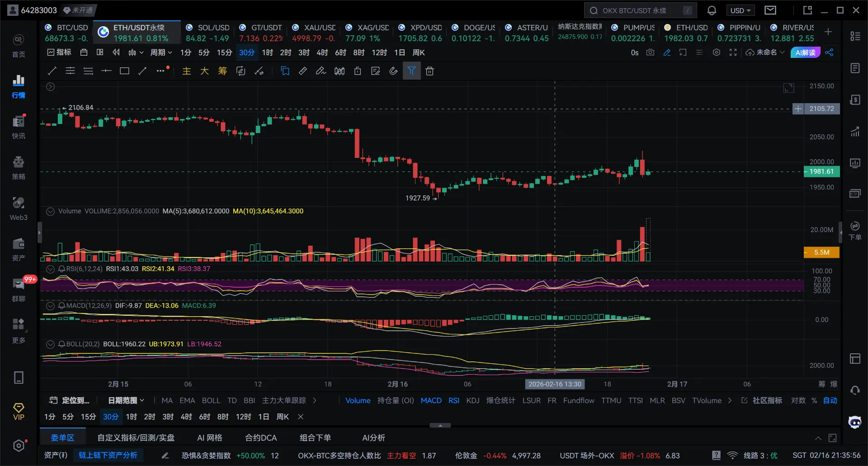
Task: Toggle fullscreen chart icon
Action: pyautogui.click(x=733, y=52)
